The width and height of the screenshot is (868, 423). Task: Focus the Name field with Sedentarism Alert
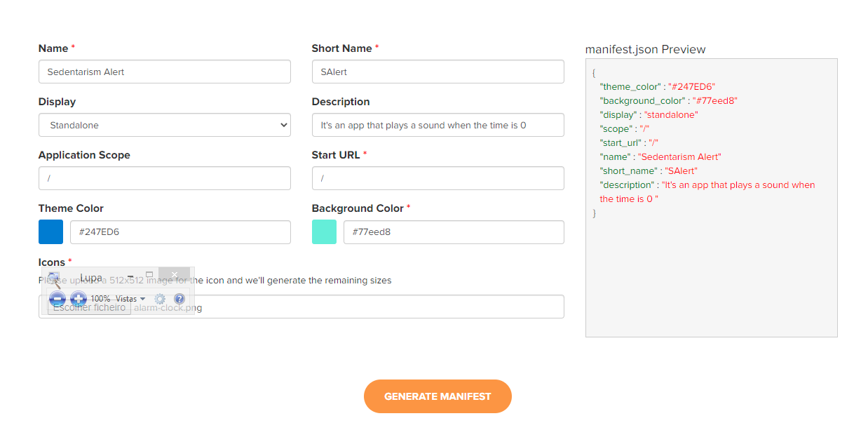[165, 72]
